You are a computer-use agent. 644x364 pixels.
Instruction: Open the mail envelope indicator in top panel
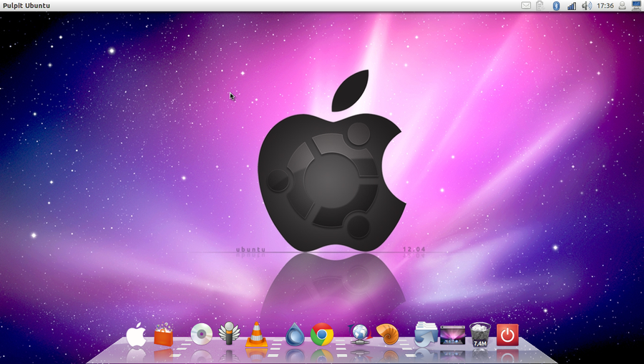pyautogui.click(x=526, y=5)
